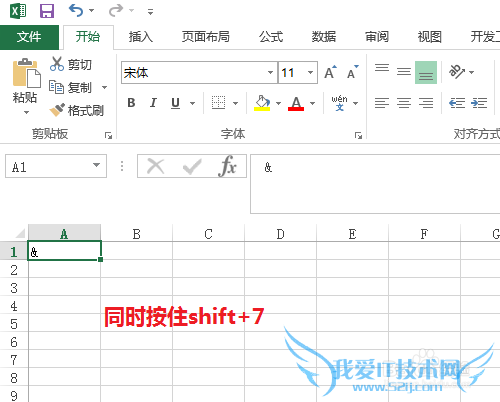The image size is (500, 402).
Task: Click the Select All corner triangle
Action: click(21, 233)
